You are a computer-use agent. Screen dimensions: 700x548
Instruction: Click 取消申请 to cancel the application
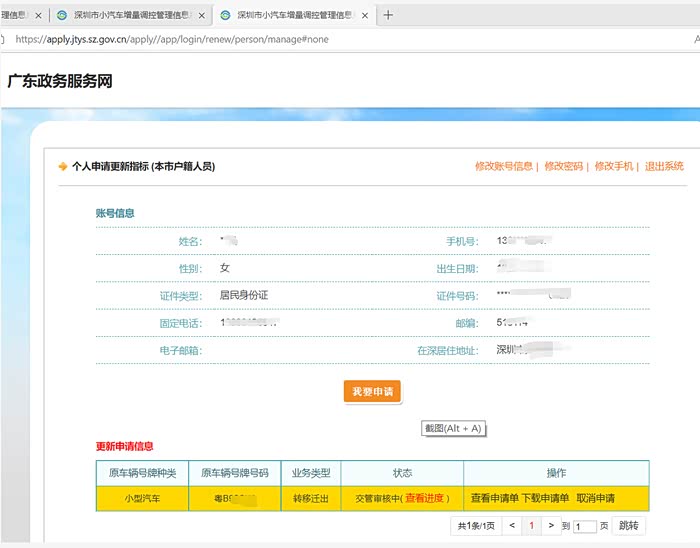pos(595,498)
